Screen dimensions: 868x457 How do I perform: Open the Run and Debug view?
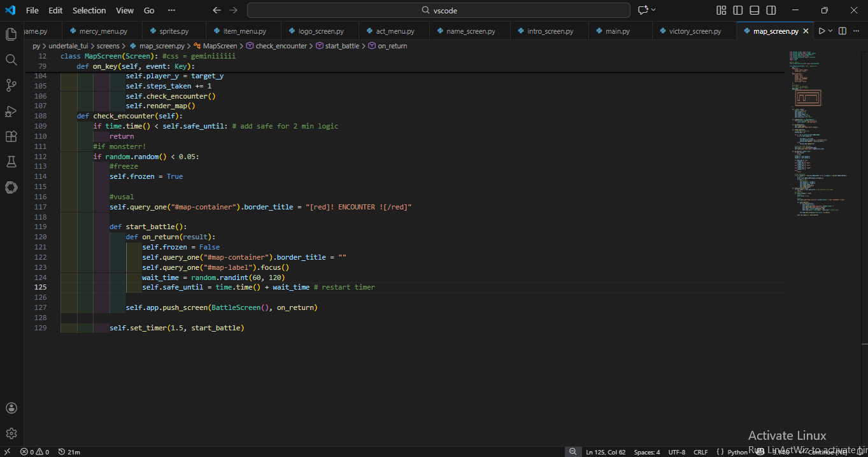point(11,111)
